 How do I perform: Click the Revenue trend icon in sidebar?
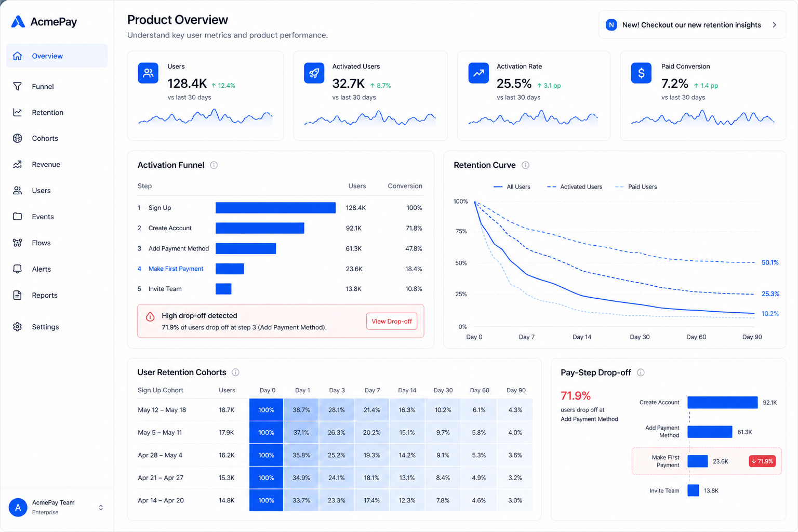click(x=18, y=164)
